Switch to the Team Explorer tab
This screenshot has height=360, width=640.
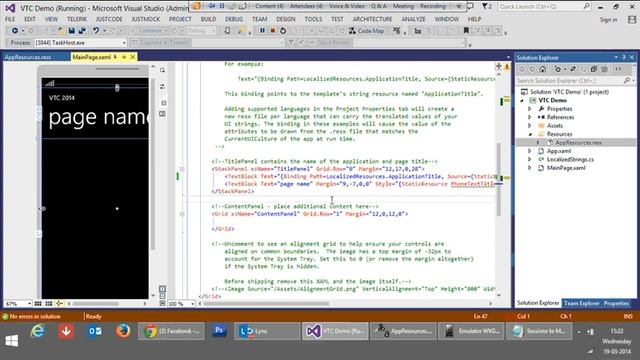click(x=582, y=303)
